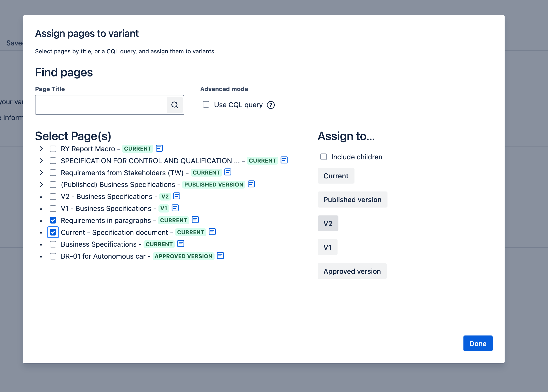Select the V1 - Business Specifications checkbox
Screen dimensions: 548x392
coord(53,208)
